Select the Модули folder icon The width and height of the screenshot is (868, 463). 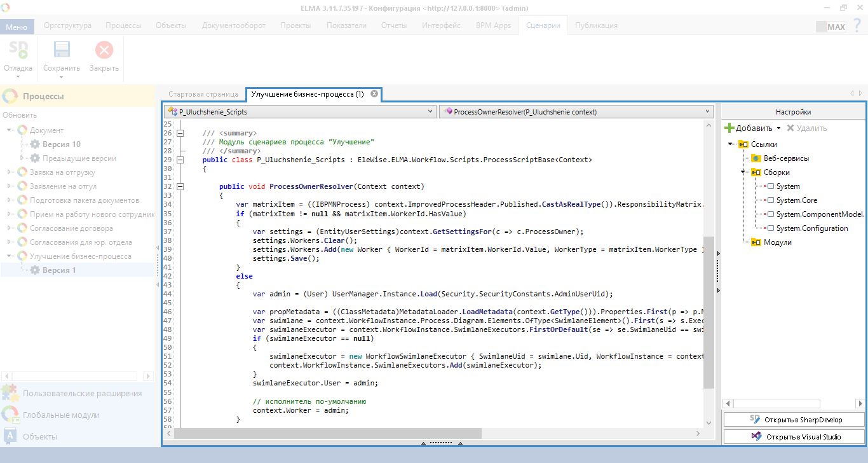tap(756, 242)
